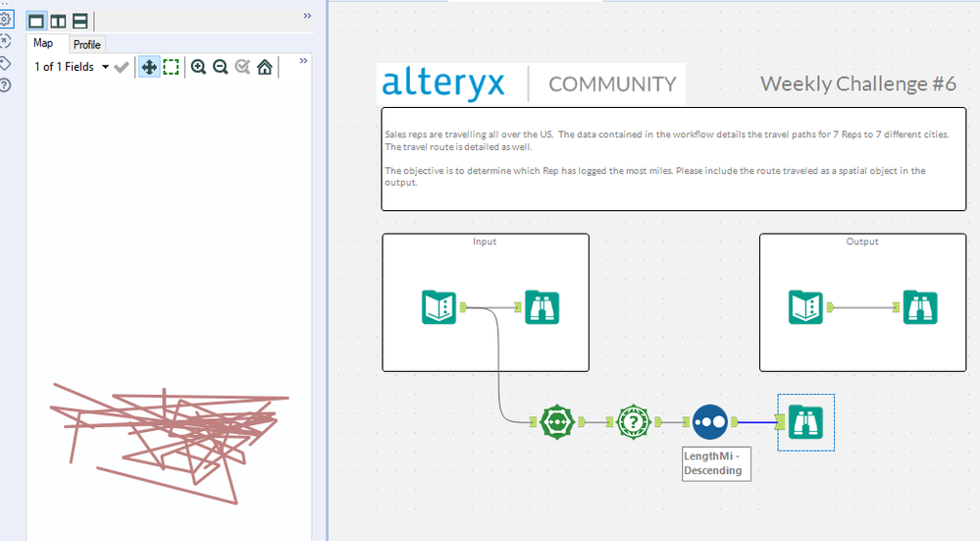Click the red travel routes polyline on map
The image size is (980, 541).
click(171, 442)
